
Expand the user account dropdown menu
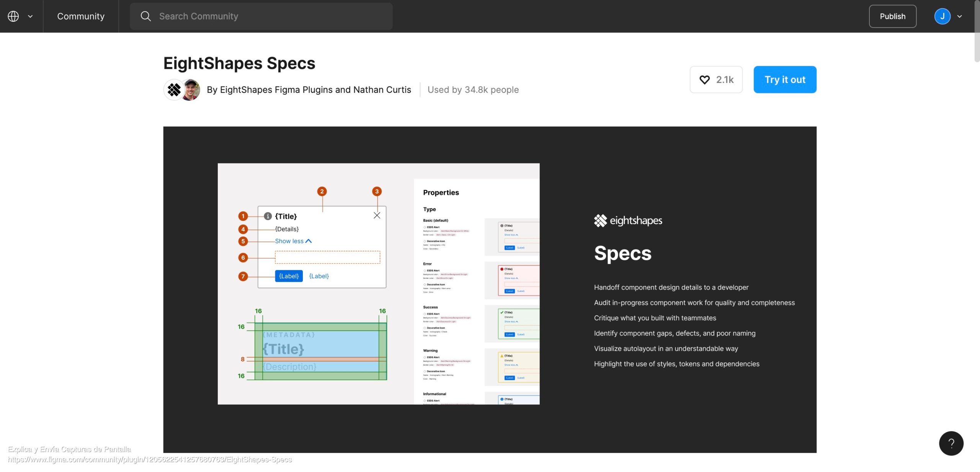(959, 16)
